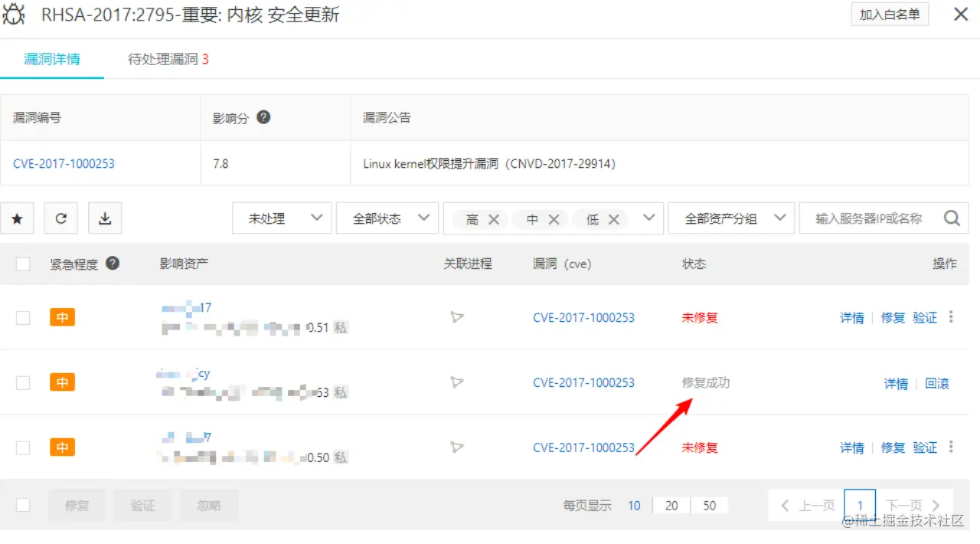Open more options in 0.51 row

(x=951, y=316)
